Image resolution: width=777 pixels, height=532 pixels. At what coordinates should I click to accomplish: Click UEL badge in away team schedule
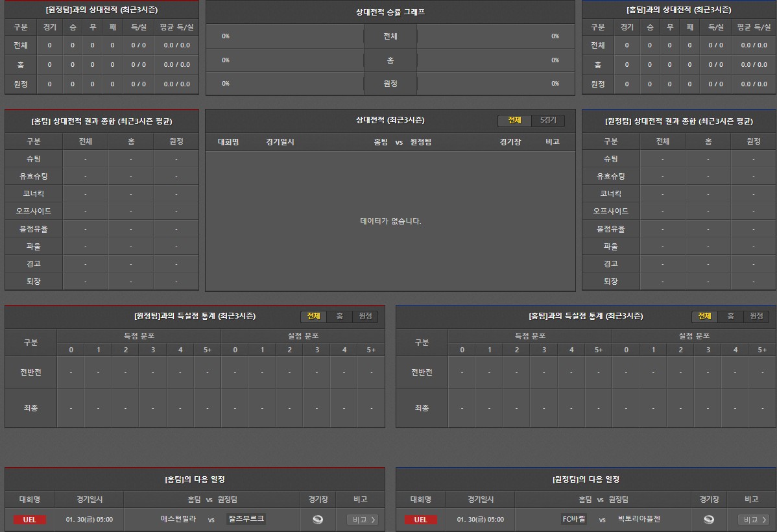420,520
